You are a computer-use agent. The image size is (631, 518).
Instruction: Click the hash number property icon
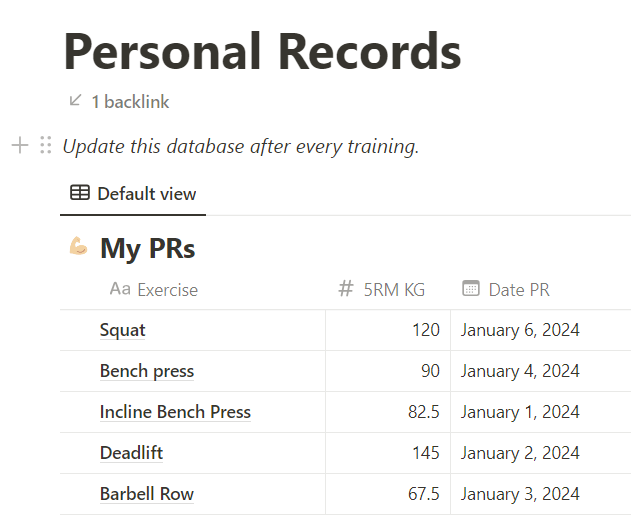point(346,289)
